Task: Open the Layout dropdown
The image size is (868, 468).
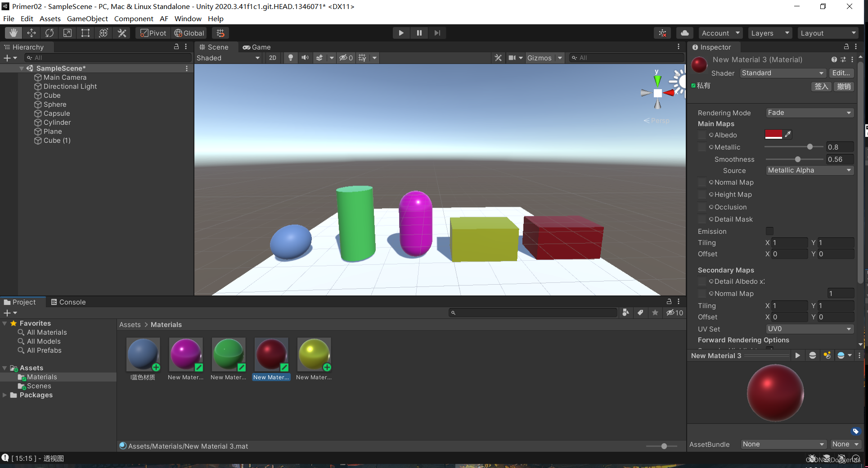Action: 828,33
